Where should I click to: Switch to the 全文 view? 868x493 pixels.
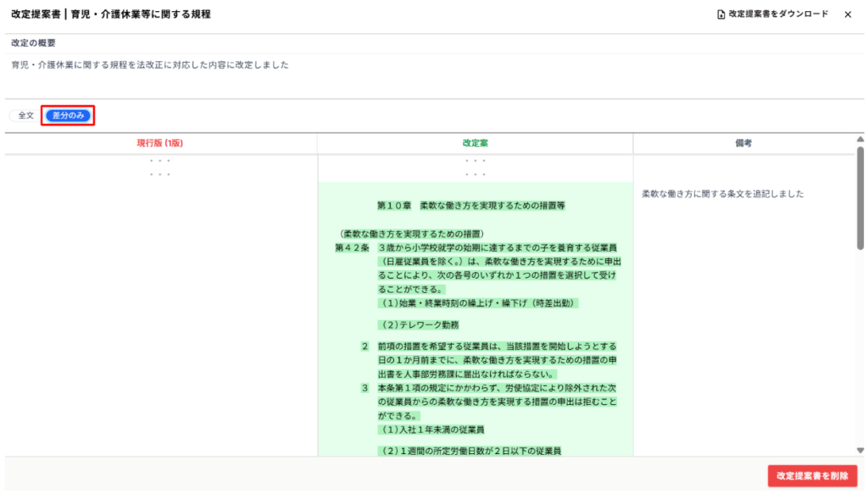[x=25, y=116]
